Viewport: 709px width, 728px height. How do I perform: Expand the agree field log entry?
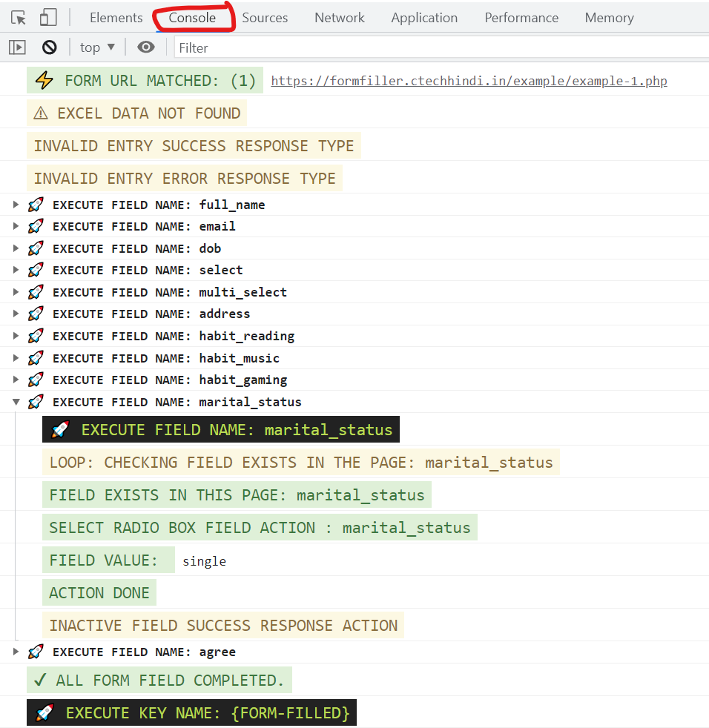(x=15, y=652)
